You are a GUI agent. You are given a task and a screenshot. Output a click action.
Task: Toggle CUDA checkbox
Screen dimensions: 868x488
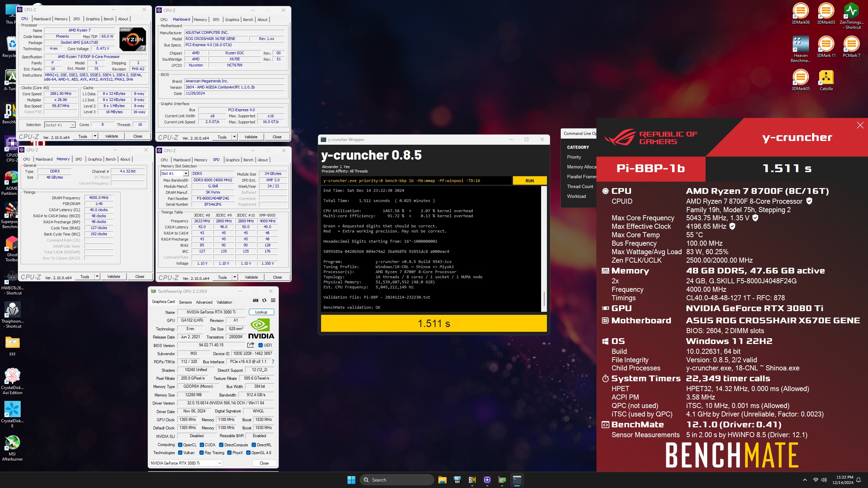(202, 445)
